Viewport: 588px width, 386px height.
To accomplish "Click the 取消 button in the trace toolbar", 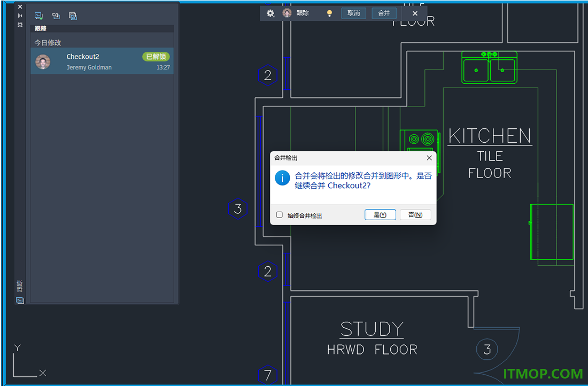I will pos(354,13).
